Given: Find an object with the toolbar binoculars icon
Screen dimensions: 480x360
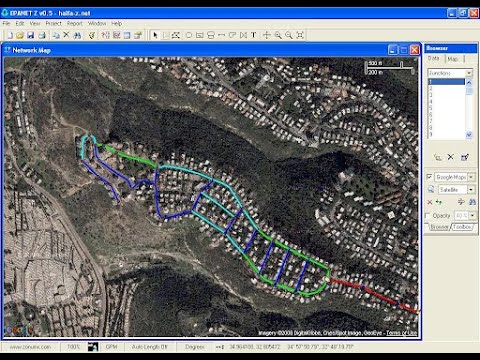Looking at the screenshot, I should (77, 35).
